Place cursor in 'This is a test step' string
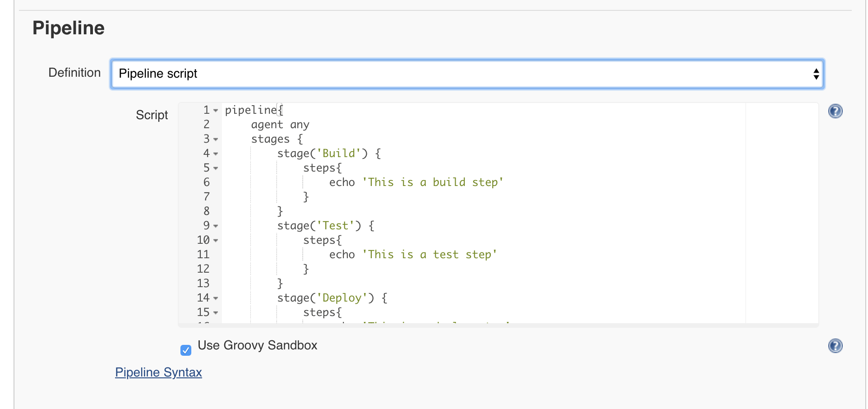Viewport: 868px width, 409px height. 429,255
